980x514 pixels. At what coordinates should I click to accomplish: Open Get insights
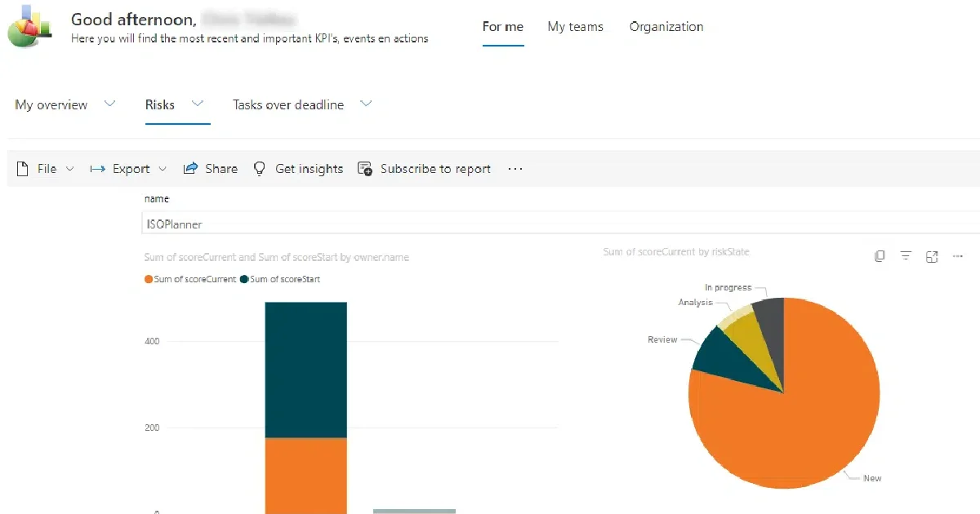pos(309,169)
